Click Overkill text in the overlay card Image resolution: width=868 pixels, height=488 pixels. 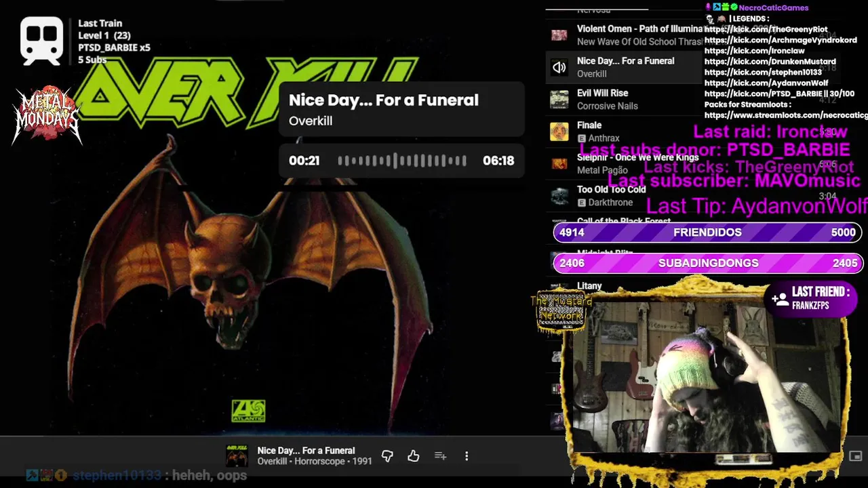[311, 121]
